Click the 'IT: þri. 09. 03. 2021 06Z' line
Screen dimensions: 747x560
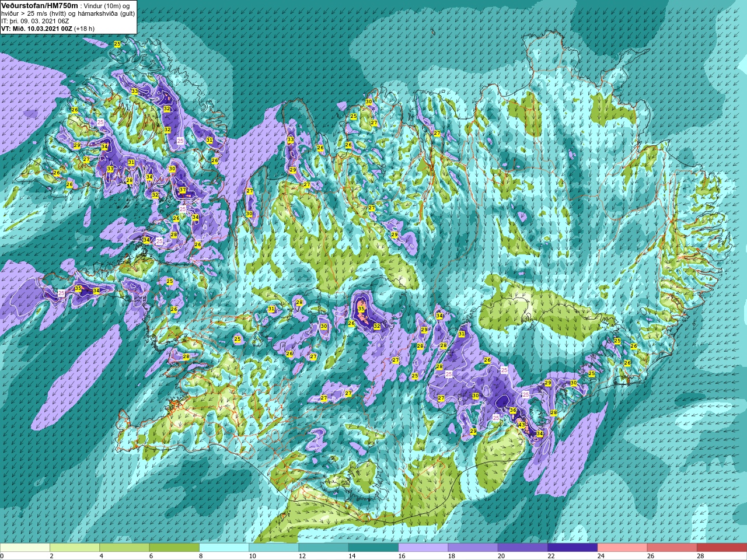point(36,20)
